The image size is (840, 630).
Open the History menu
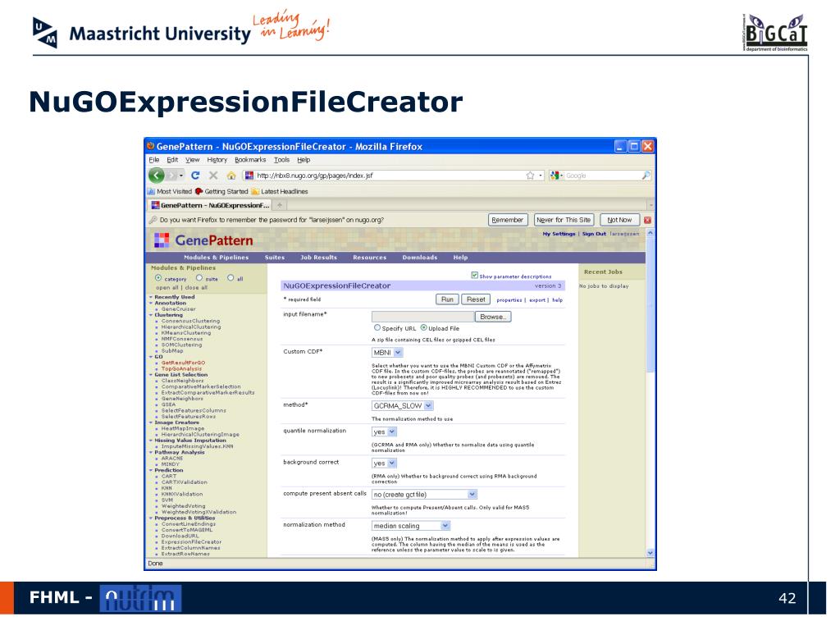[217, 160]
